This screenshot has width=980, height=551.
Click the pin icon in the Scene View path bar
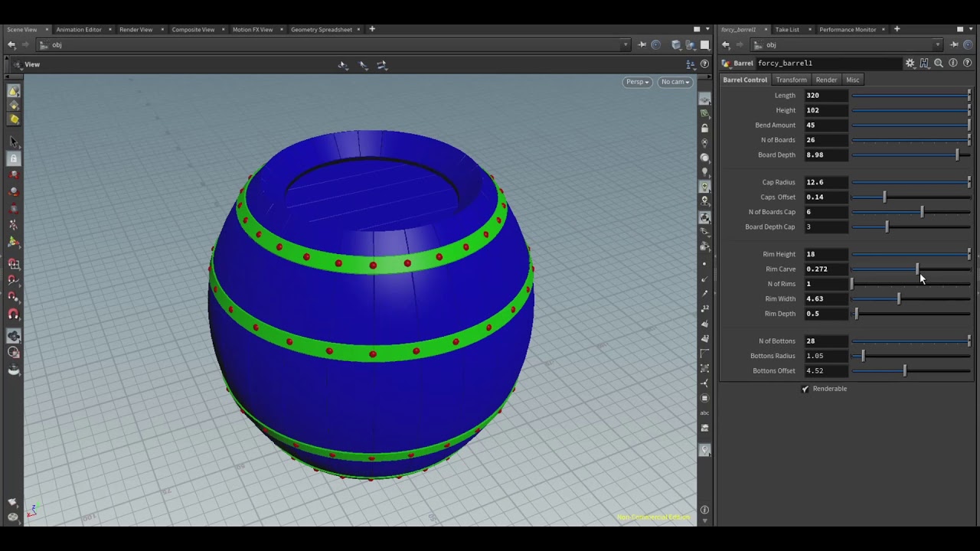(642, 45)
